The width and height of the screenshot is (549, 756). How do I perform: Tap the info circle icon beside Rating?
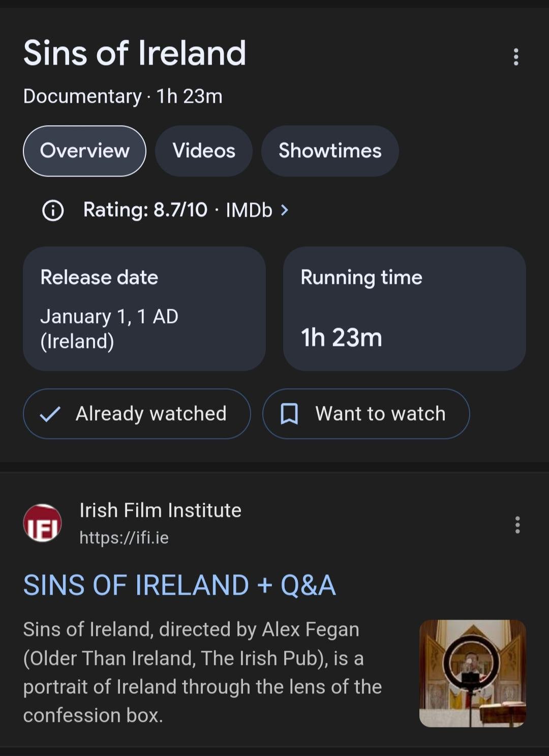click(53, 210)
